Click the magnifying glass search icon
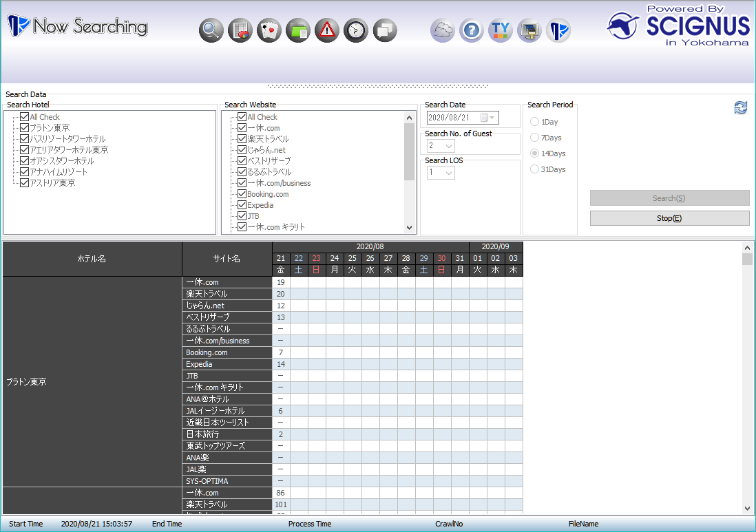This screenshot has width=756, height=532. click(211, 30)
